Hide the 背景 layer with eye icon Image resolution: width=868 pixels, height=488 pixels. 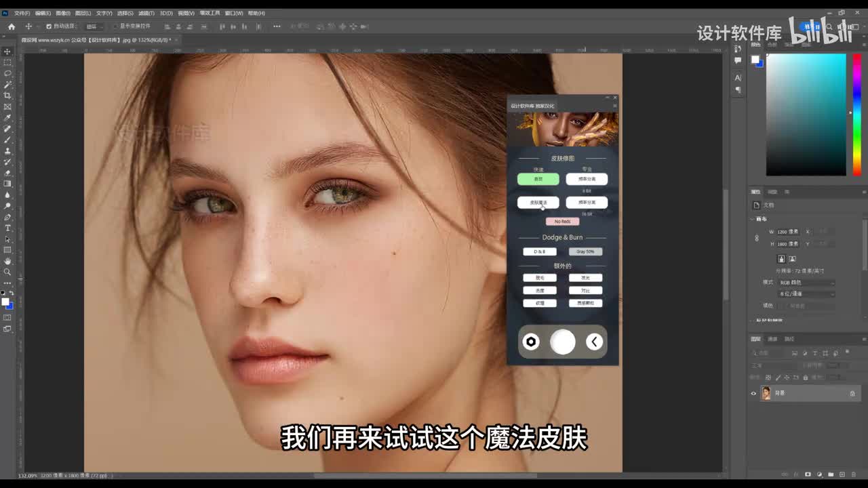click(753, 393)
